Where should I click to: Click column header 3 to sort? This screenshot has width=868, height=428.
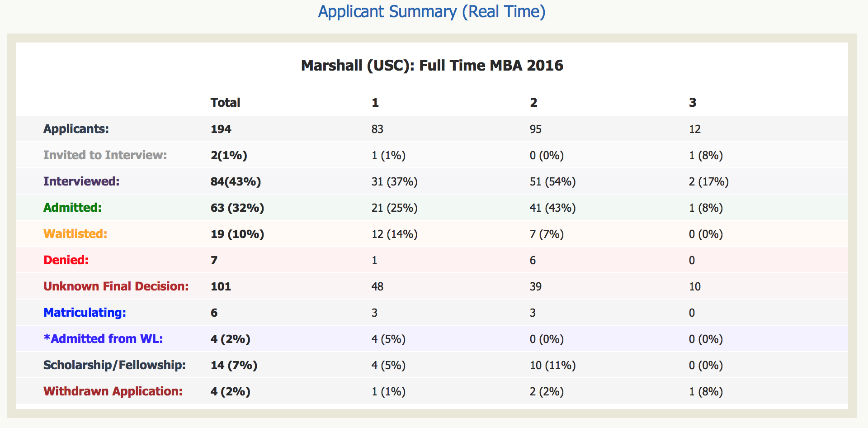tap(693, 103)
